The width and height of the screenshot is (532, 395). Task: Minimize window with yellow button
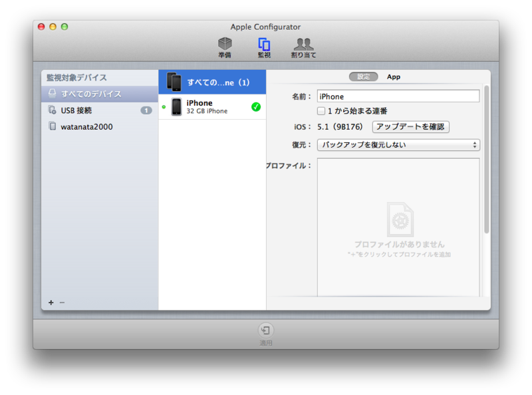53,27
